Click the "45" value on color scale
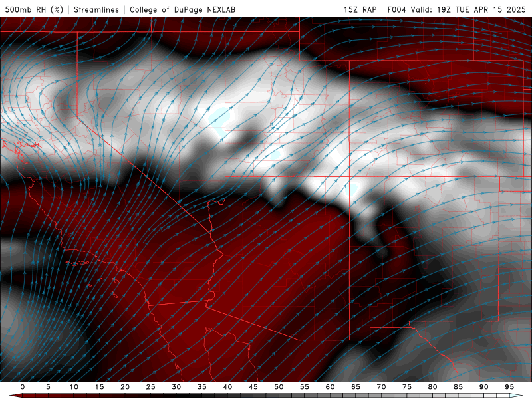The height and width of the screenshot is (399, 532). click(x=253, y=387)
